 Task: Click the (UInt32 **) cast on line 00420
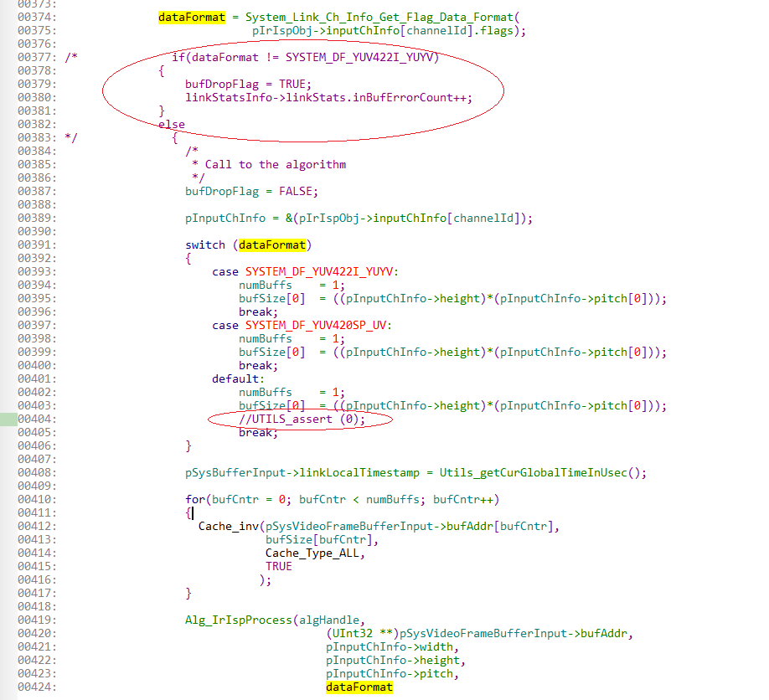click(x=362, y=634)
